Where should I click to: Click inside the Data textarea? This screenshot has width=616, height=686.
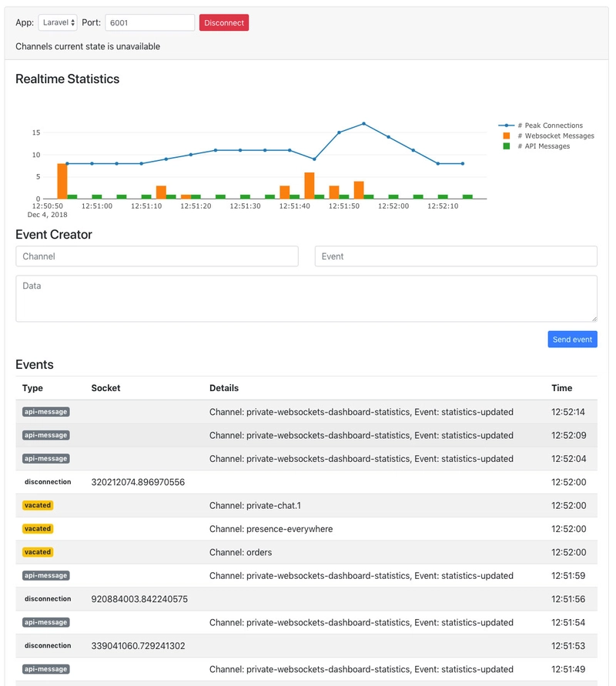click(306, 299)
